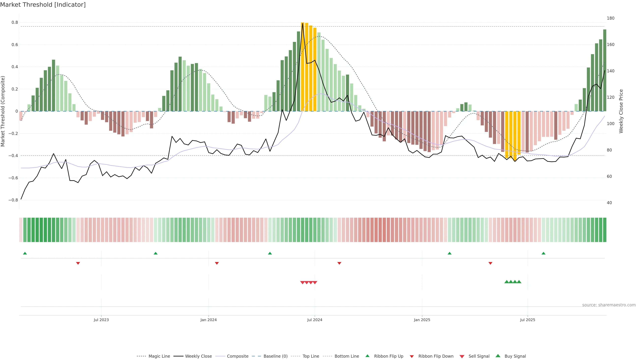
Task: Click the Baseline (0) legend item
Action: [275, 356]
